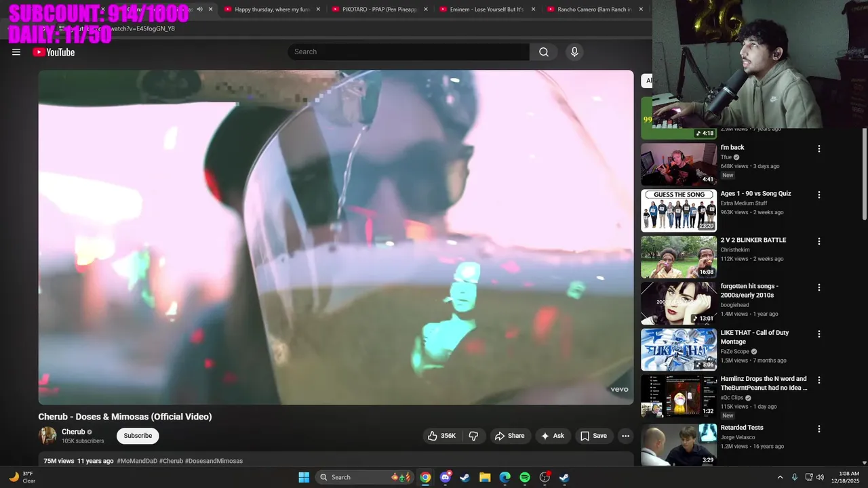The image size is (868, 488).
Task: Open the Jorge Velasco channel link
Action: point(738,437)
